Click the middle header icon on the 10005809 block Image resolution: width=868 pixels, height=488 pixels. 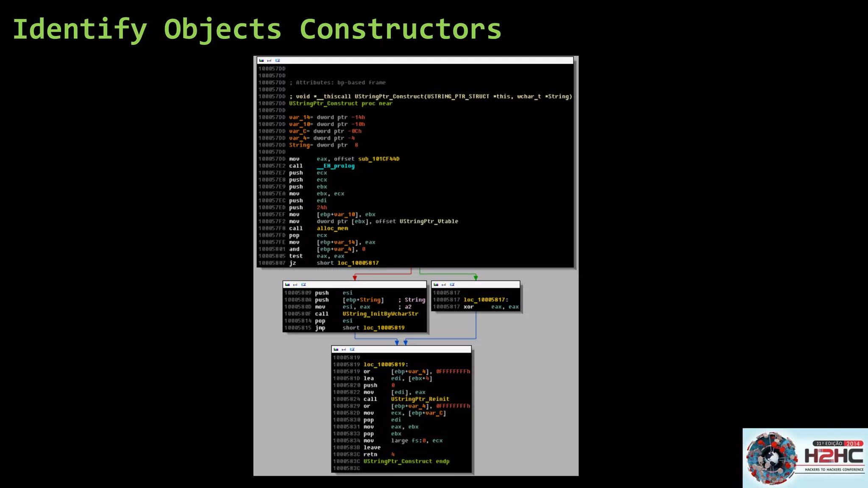click(295, 285)
